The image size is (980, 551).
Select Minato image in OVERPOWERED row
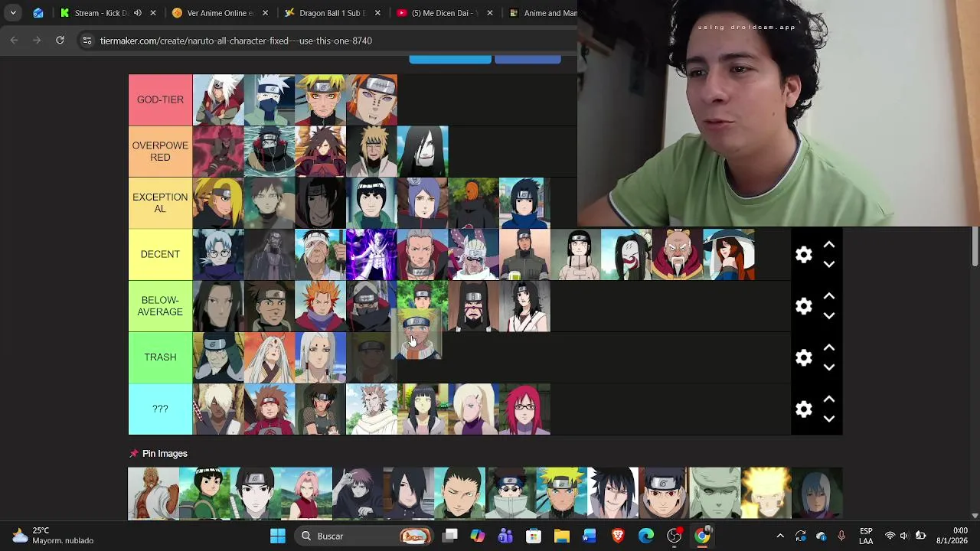coord(371,152)
